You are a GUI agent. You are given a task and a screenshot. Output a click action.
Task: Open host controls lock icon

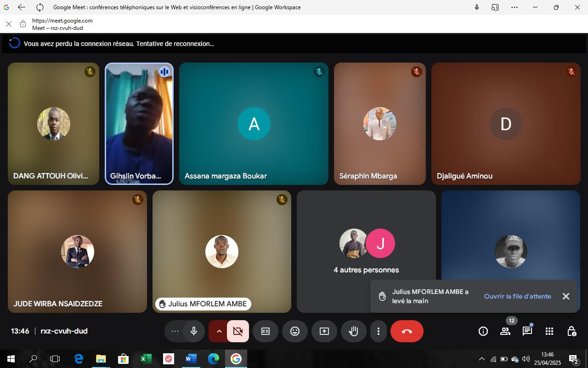[571, 331]
